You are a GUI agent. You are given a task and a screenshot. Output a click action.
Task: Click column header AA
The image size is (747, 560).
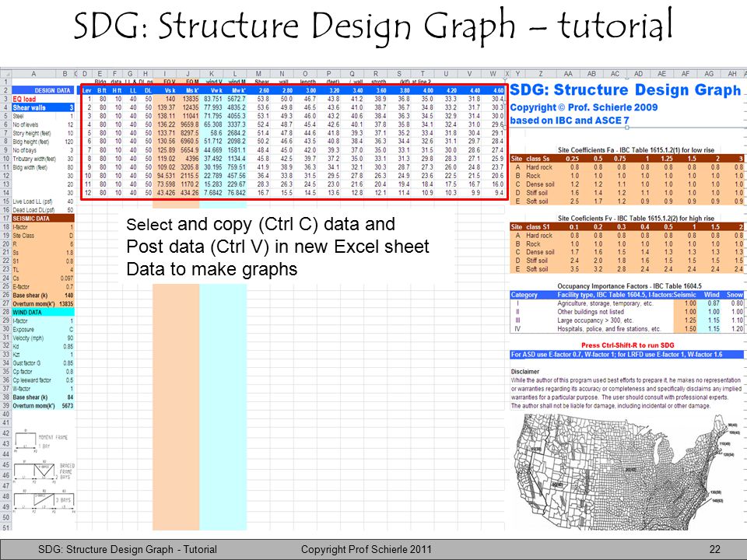pyautogui.click(x=568, y=74)
